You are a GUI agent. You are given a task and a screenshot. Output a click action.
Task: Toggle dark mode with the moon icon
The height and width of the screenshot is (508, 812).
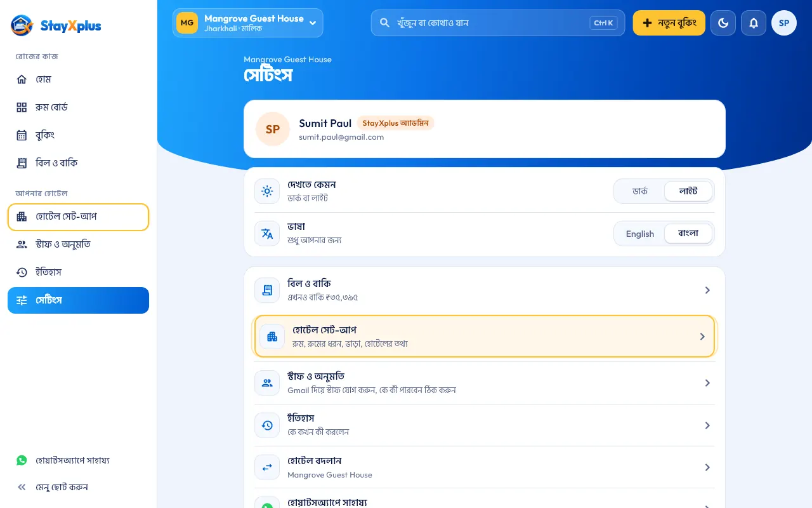pyautogui.click(x=723, y=23)
